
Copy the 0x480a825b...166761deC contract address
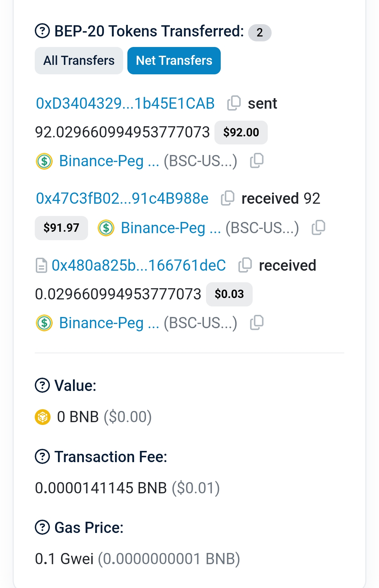[245, 265]
